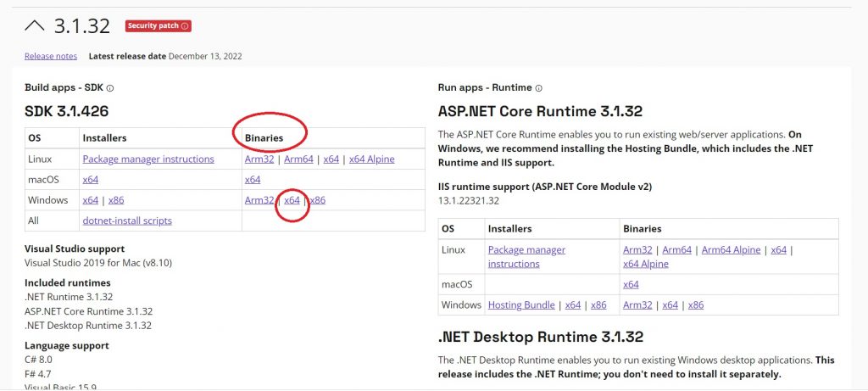Screen dimensions: 868x391
Task: Select the Included runtimes label
Action: (68, 282)
